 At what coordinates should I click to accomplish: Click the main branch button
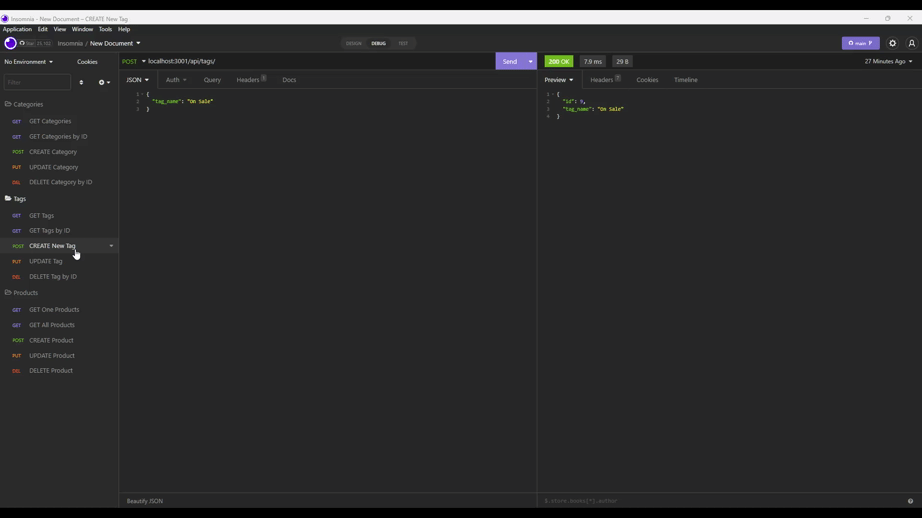[860, 43]
